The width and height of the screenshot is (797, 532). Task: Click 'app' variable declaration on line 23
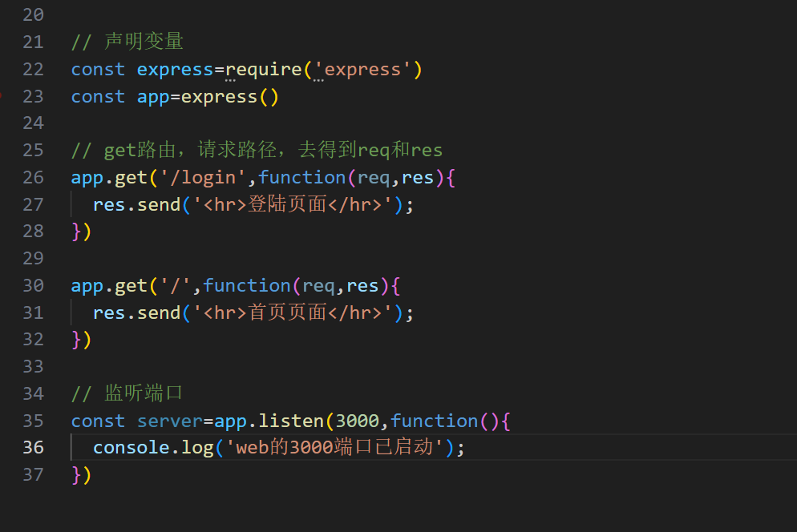(x=153, y=96)
